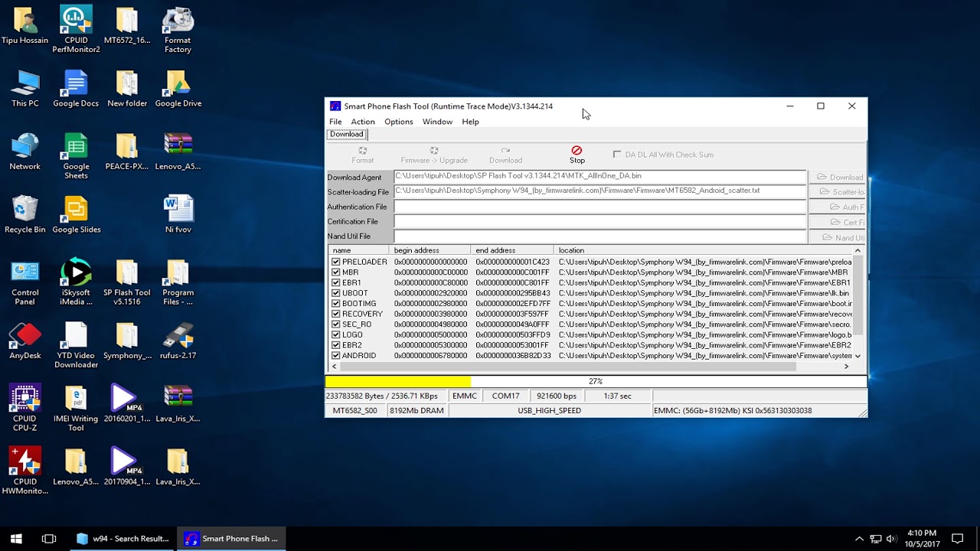
Task: Select the Lenovo_A5 WinRAR archive icon
Action: [x=178, y=152]
